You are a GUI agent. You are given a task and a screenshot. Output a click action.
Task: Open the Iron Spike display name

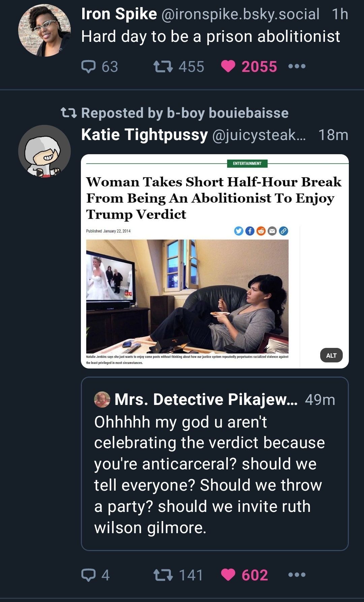tap(119, 14)
